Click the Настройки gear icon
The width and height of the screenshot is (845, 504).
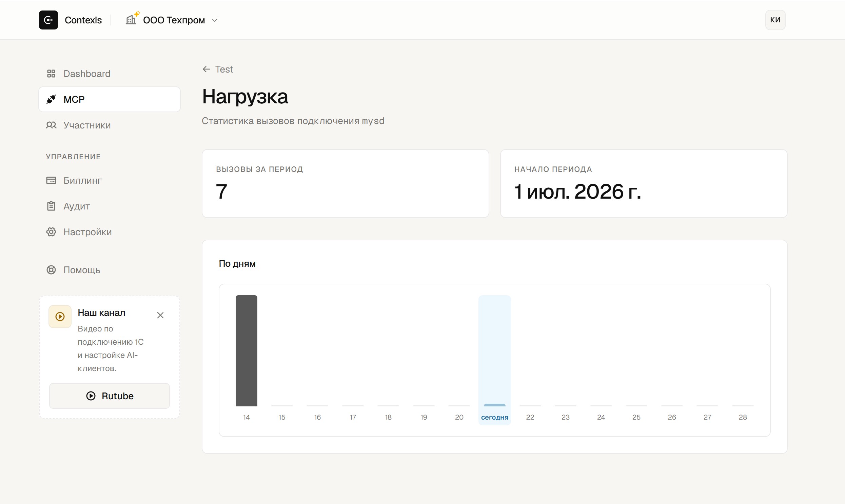[x=51, y=232]
